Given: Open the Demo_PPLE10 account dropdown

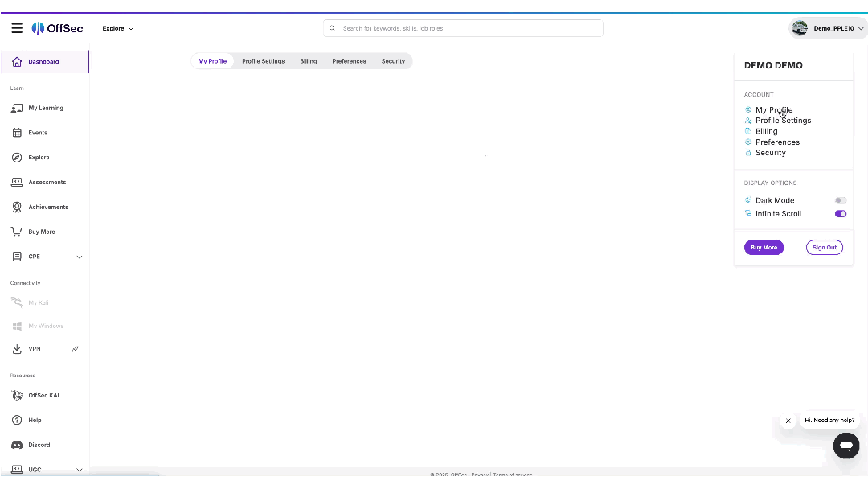Looking at the screenshot, I should point(828,28).
